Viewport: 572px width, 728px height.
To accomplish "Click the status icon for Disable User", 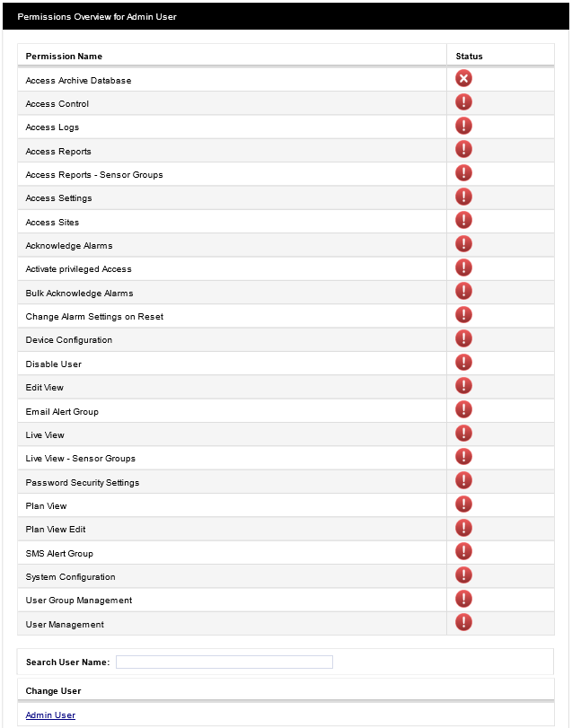I will point(463,363).
